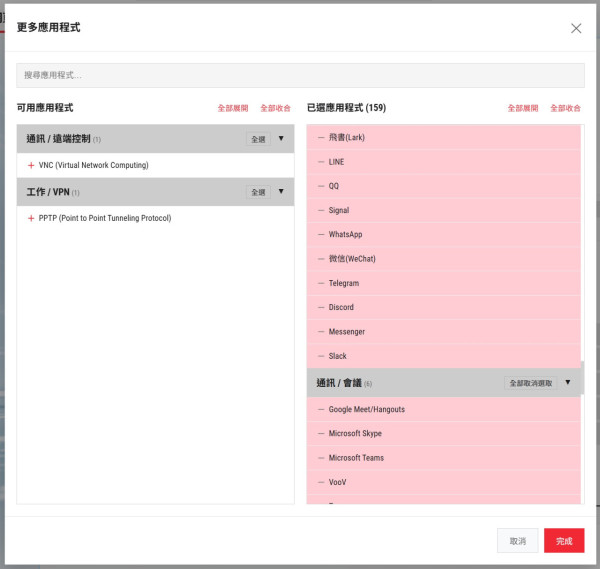600x569 pixels.
Task: Remove Signal using its minus icon
Action: [x=321, y=210]
